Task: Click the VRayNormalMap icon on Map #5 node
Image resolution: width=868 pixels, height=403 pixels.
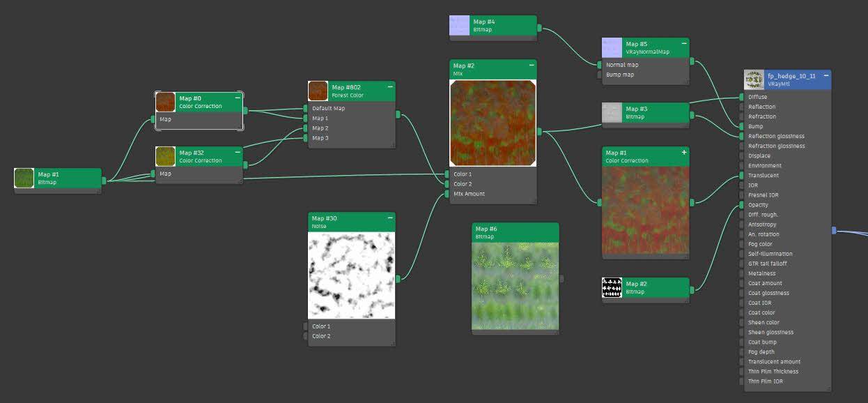Action: point(611,47)
